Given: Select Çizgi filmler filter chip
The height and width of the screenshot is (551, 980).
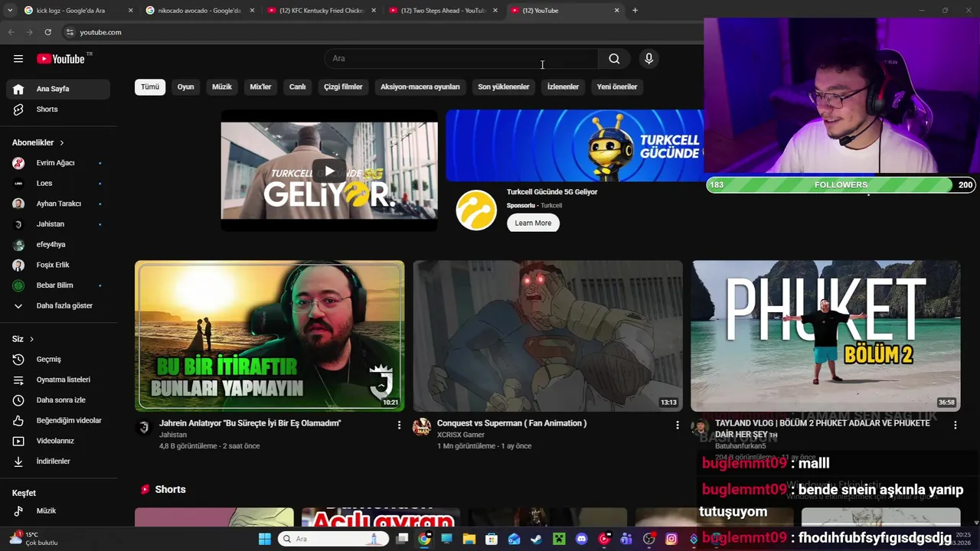Looking at the screenshot, I should click(343, 87).
